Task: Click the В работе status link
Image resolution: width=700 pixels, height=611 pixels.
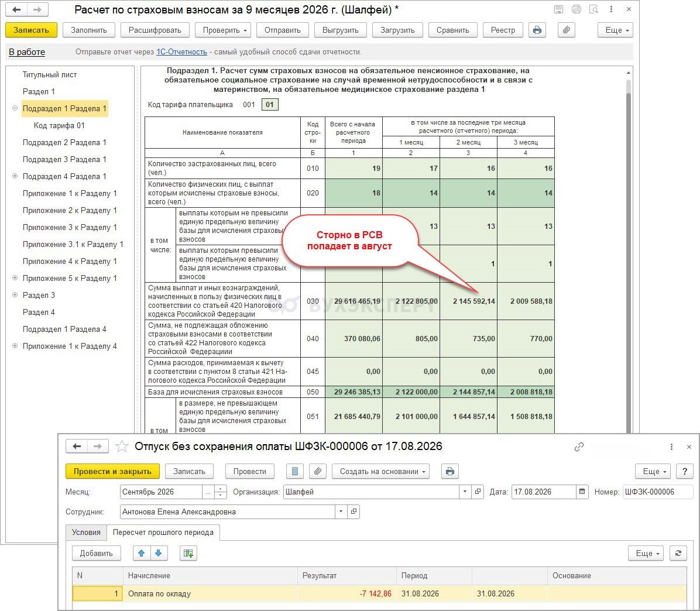Action: click(x=27, y=52)
